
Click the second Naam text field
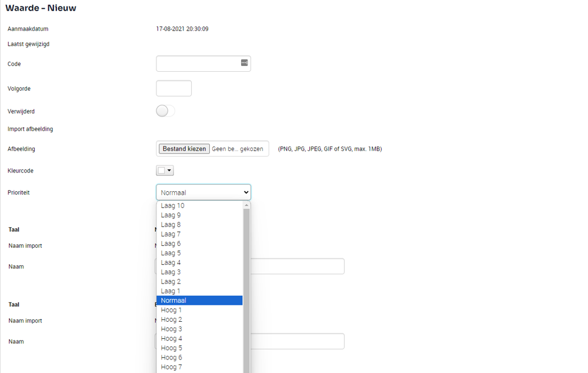coord(298,341)
